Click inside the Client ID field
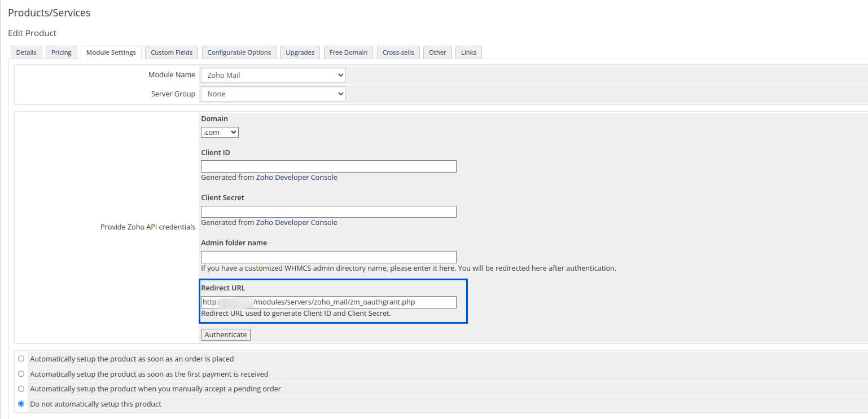Viewport: 868px width, 419px height. [328, 166]
